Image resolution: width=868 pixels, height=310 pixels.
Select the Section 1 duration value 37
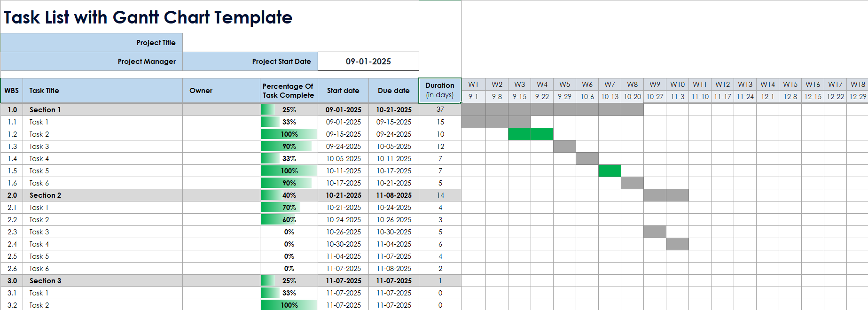click(x=440, y=109)
